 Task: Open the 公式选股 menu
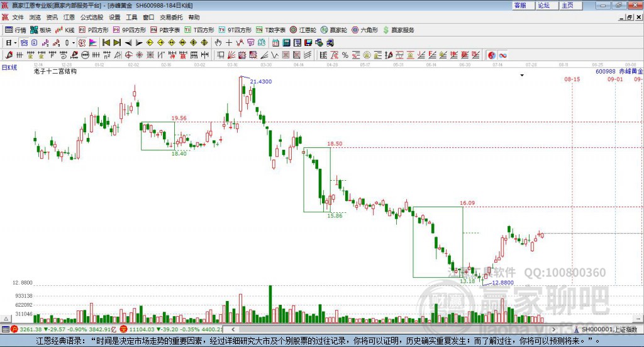click(92, 17)
